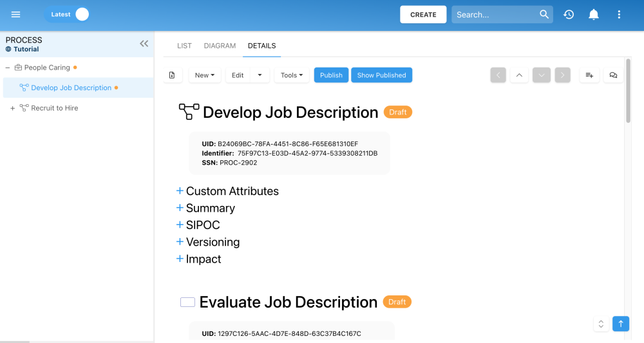Image resolution: width=644 pixels, height=343 pixels.
Task: Click the document export icon button
Action: point(172,75)
